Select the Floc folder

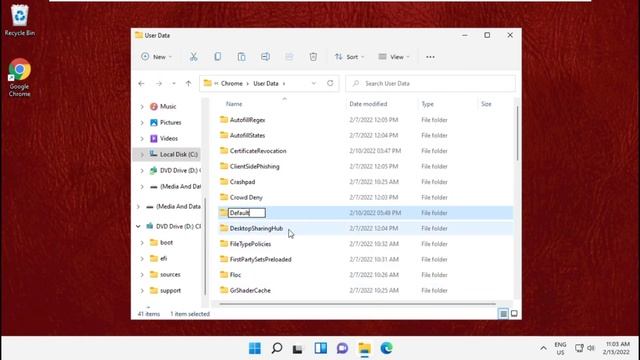pyautogui.click(x=236, y=275)
